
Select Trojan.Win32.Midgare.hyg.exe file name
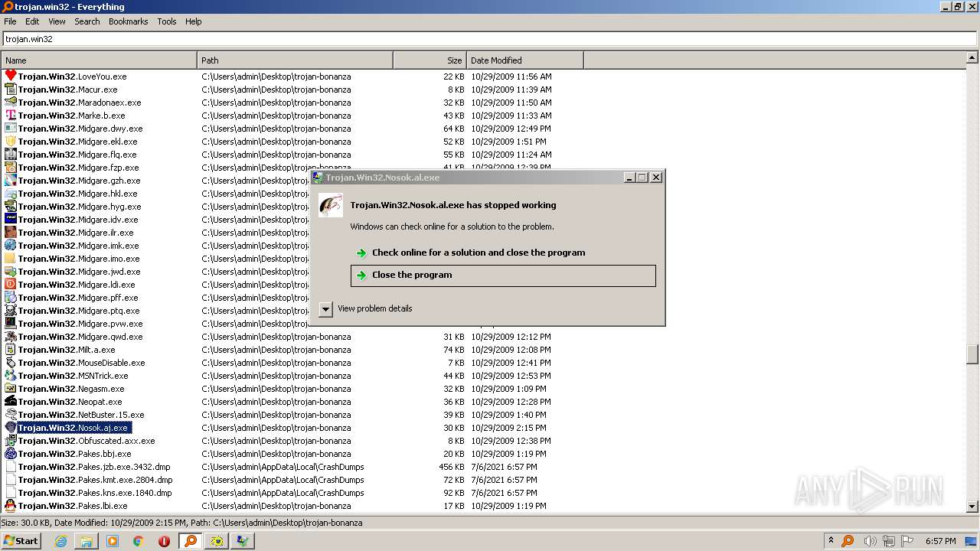80,207
